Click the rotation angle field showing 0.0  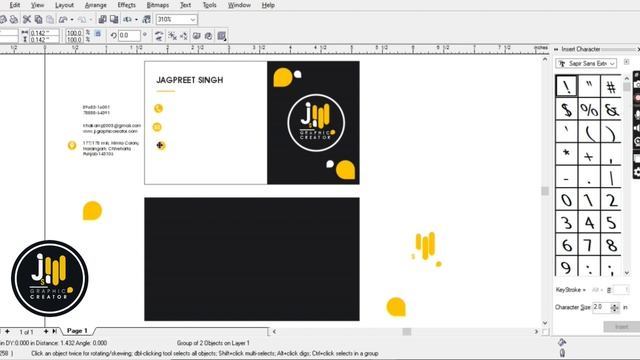coord(129,36)
